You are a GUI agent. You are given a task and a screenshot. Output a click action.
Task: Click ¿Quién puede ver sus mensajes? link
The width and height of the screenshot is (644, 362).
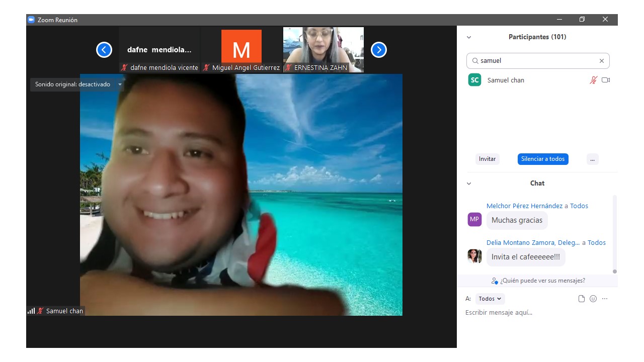(x=538, y=281)
